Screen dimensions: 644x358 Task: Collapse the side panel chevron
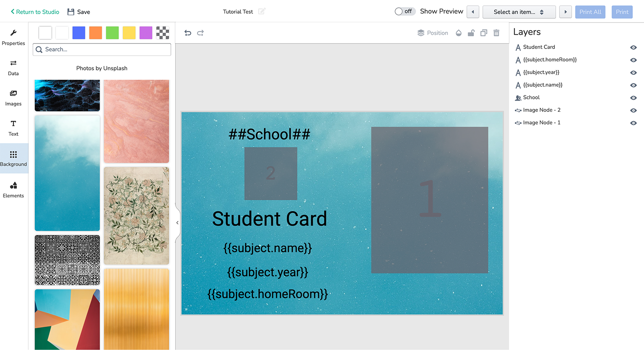pyautogui.click(x=177, y=223)
